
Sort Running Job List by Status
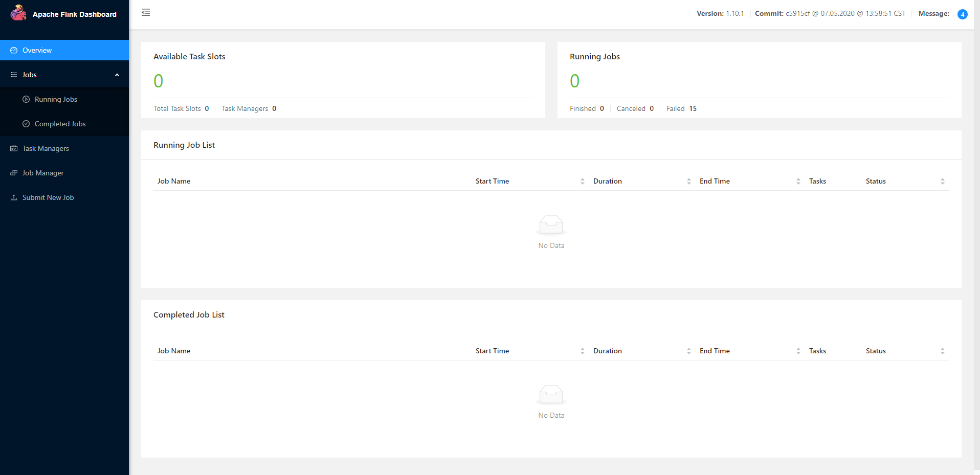942,181
